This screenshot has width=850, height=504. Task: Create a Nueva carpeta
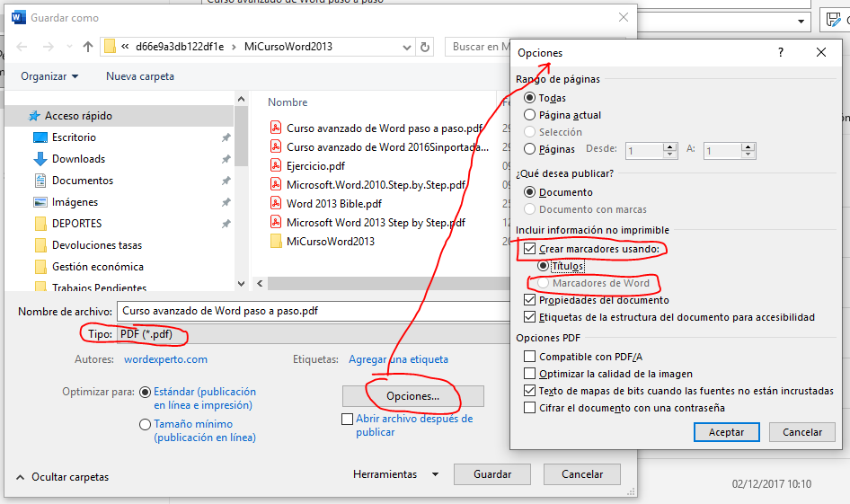coord(140,76)
